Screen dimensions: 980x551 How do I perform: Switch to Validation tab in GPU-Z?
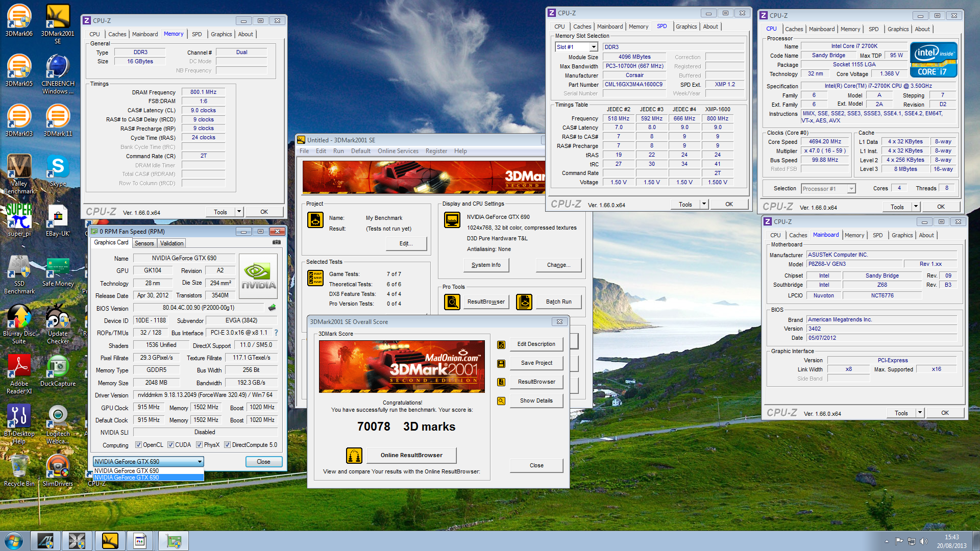click(171, 243)
